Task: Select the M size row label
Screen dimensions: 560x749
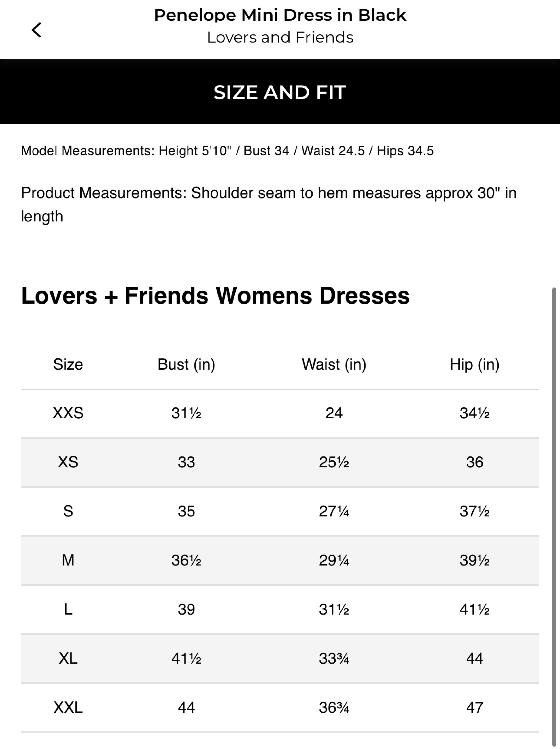Action: coord(68,560)
